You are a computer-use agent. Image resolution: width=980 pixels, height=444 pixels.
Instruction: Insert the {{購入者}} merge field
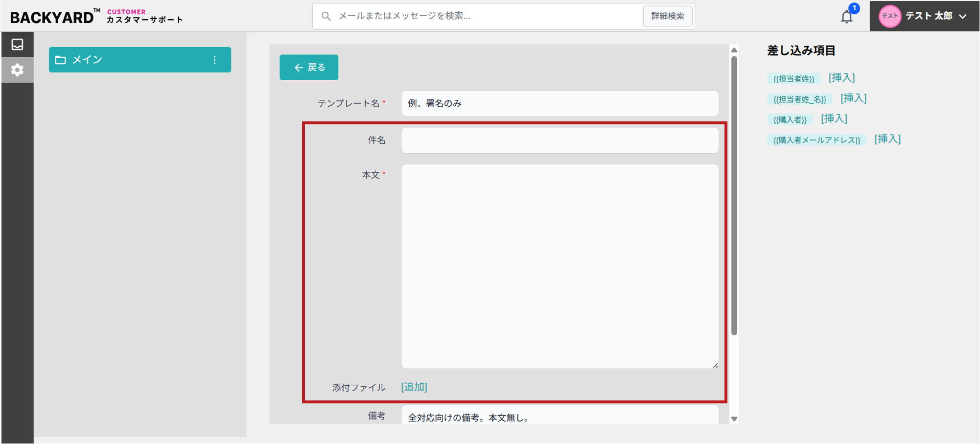click(834, 119)
